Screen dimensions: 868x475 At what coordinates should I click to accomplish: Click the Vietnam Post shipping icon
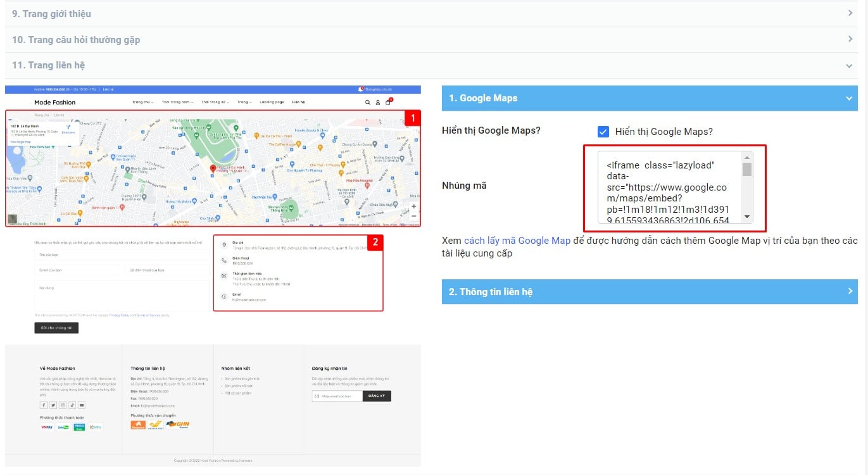[156, 424]
